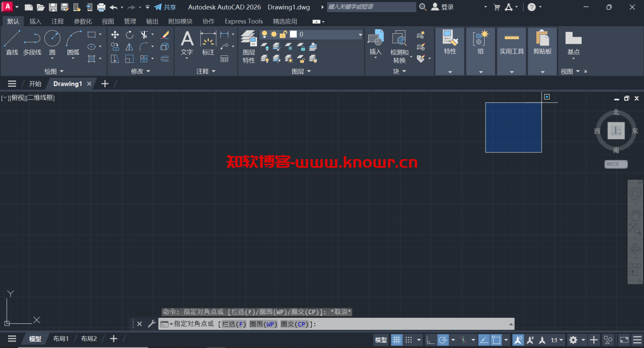
Task: Click the Erase tool icon
Action: (x=165, y=35)
